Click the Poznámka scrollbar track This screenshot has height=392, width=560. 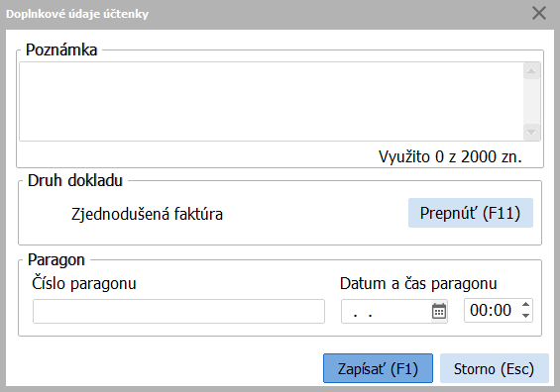tap(531, 102)
